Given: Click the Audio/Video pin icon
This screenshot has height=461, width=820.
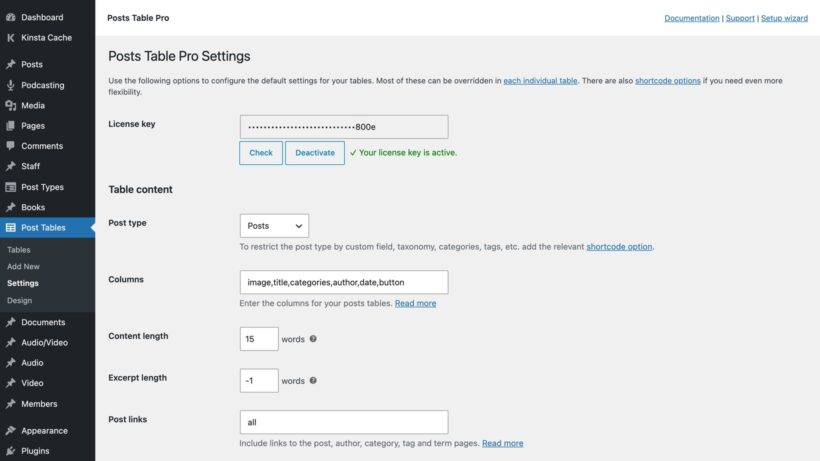Looking at the screenshot, I should [x=10, y=343].
